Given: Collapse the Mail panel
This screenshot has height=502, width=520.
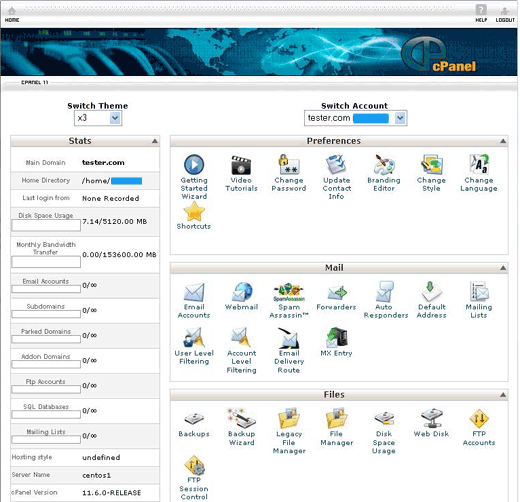Looking at the screenshot, I should tap(503, 268).
